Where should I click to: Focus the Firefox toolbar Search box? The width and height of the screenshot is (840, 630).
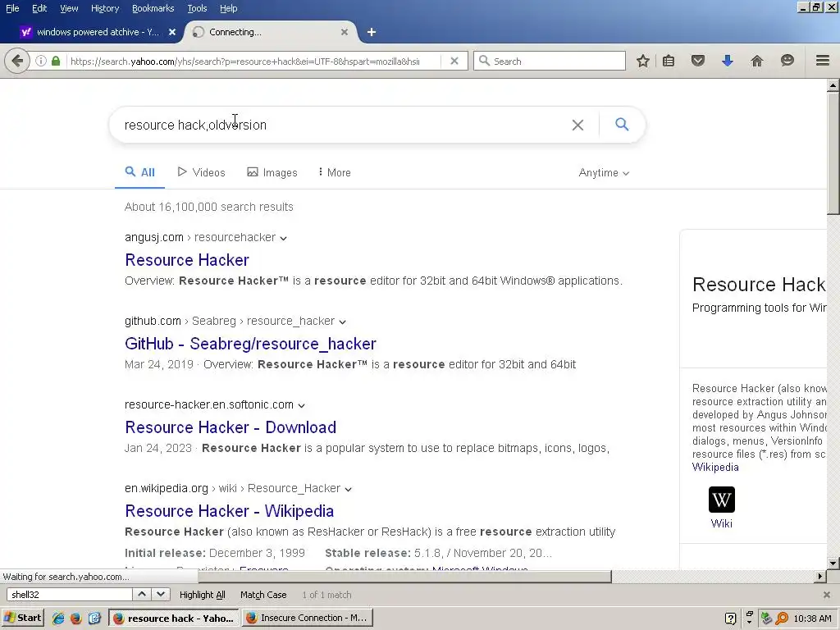pyautogui.click(x=549, y=61)
